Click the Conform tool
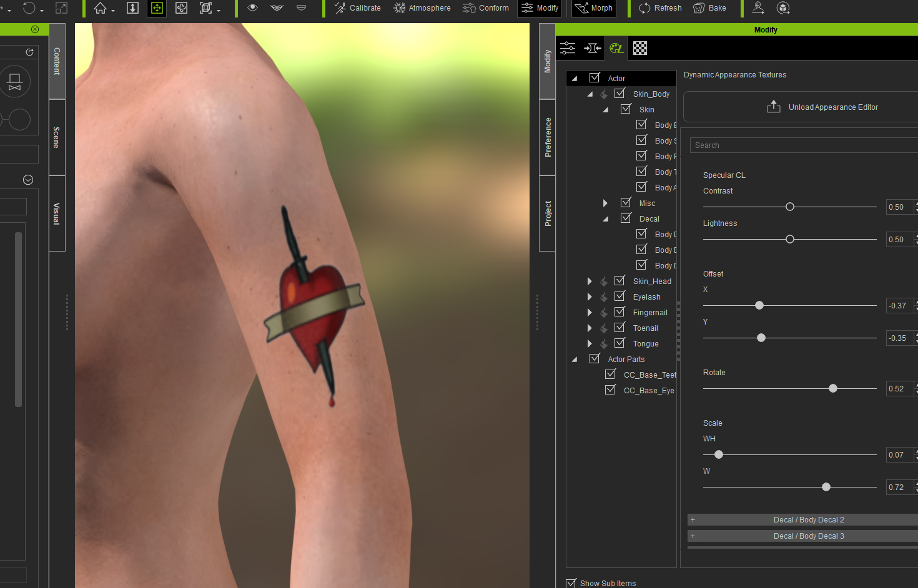Screen dimensions: 918x588 pos(486,8)
